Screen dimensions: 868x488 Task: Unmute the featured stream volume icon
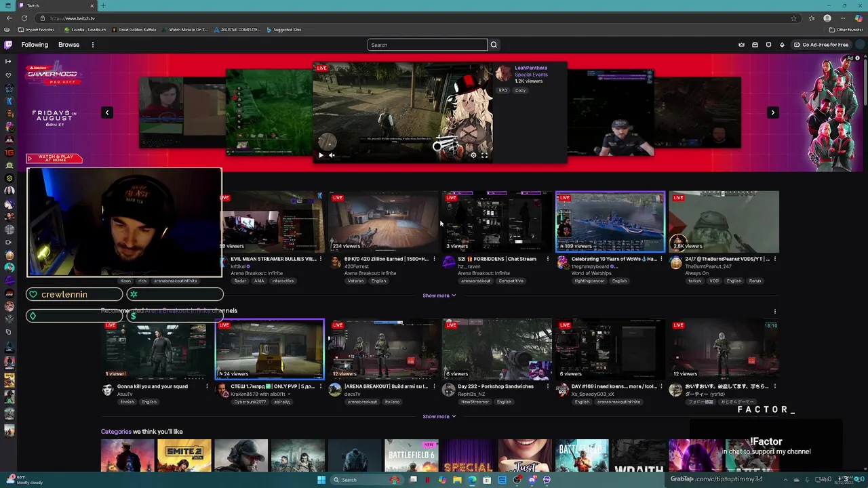tap(332, 155)
